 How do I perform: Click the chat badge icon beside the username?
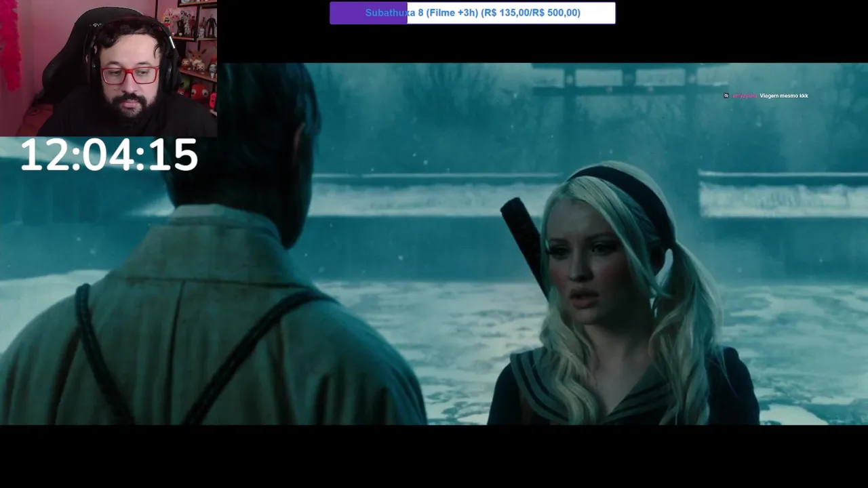click(726, 96)
